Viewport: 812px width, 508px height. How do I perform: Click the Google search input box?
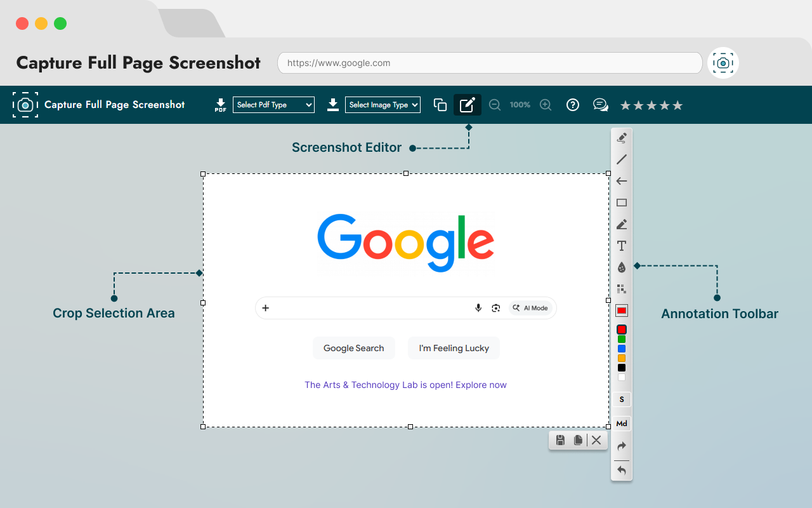406,308
